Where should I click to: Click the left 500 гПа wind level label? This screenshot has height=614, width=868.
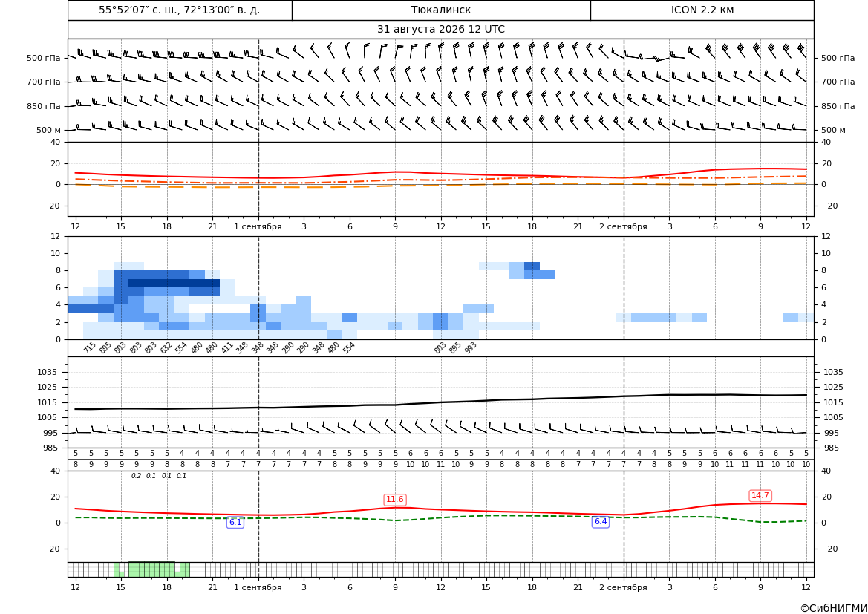click(x=44, y=58)
